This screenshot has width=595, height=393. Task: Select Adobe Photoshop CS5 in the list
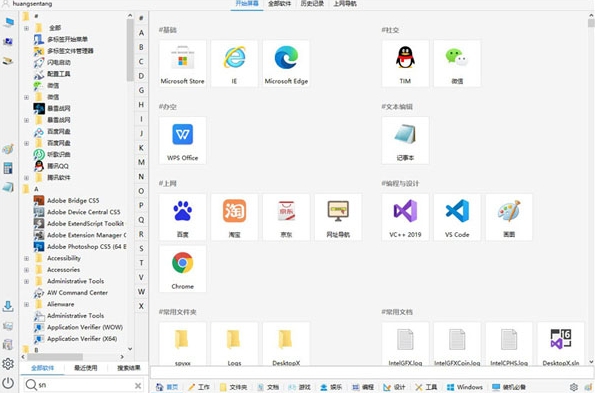(x=80, y=247)
